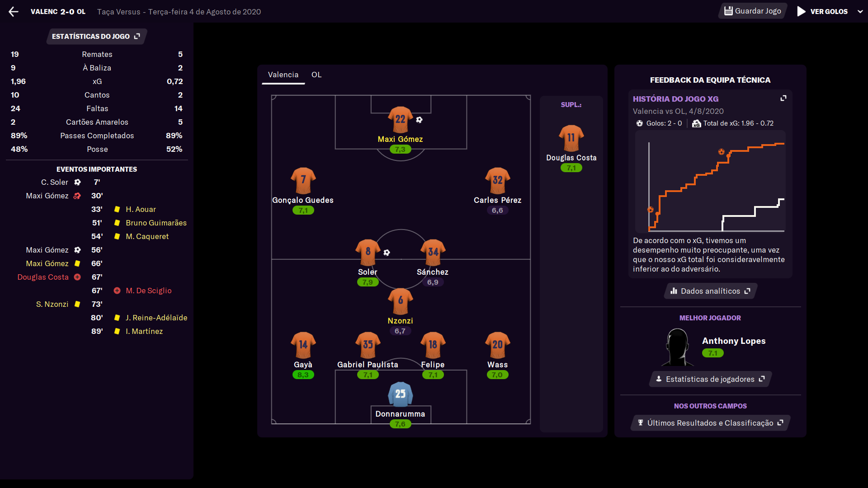Screen dimensions: 868x488
Task: Click I. Martínez yellow card icon
Action: [x=117, y=332]
